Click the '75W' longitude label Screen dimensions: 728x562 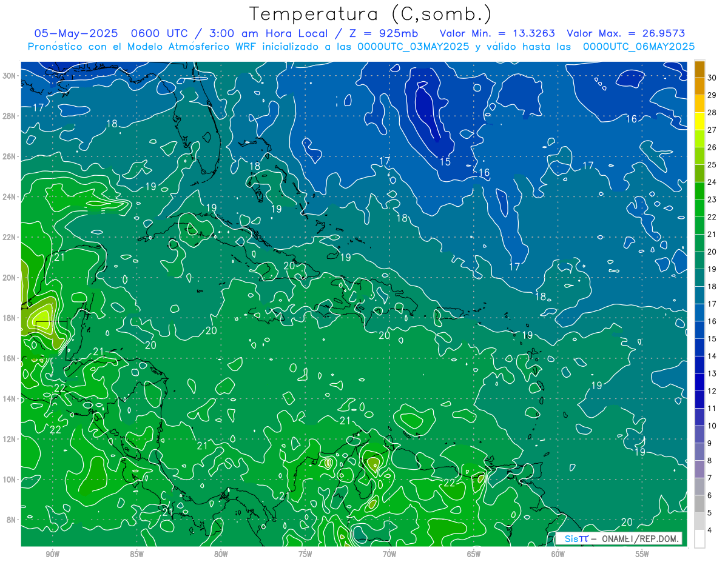coord(305,554)
